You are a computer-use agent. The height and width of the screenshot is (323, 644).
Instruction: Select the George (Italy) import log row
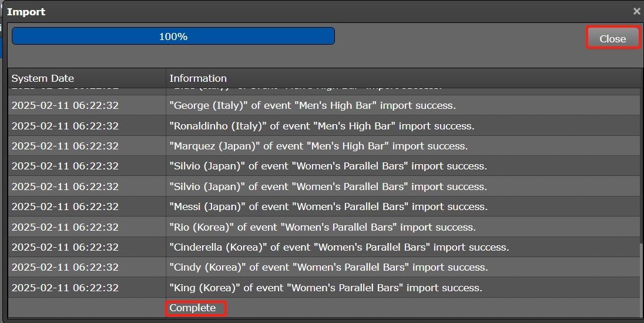pyautogui.click(x=312, y=106)
